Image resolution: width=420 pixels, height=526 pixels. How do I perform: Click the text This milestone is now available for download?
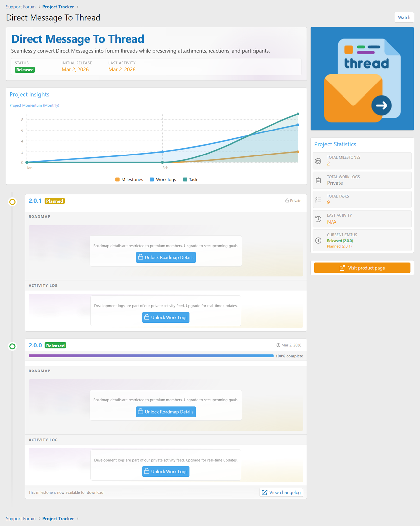click(66, 492)
